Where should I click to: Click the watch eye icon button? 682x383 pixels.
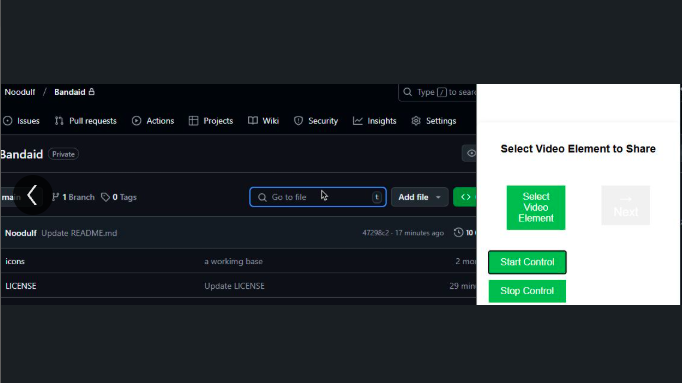pos(470,153)
